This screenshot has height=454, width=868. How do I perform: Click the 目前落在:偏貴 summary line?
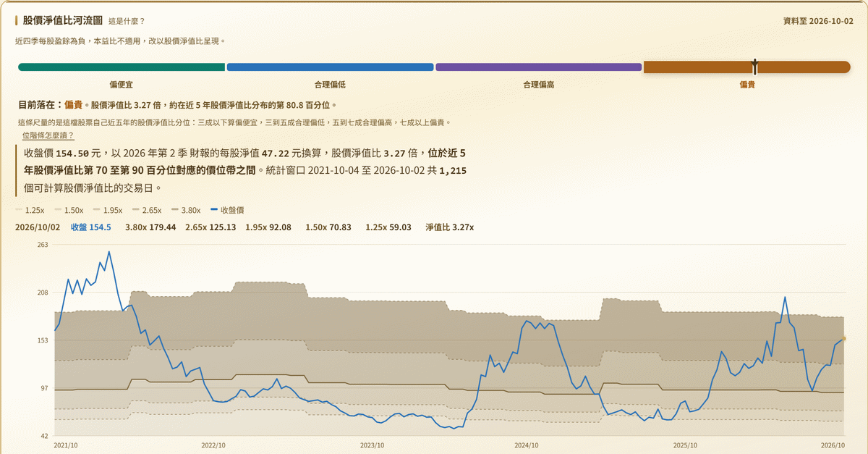click(x=178, y=105)
